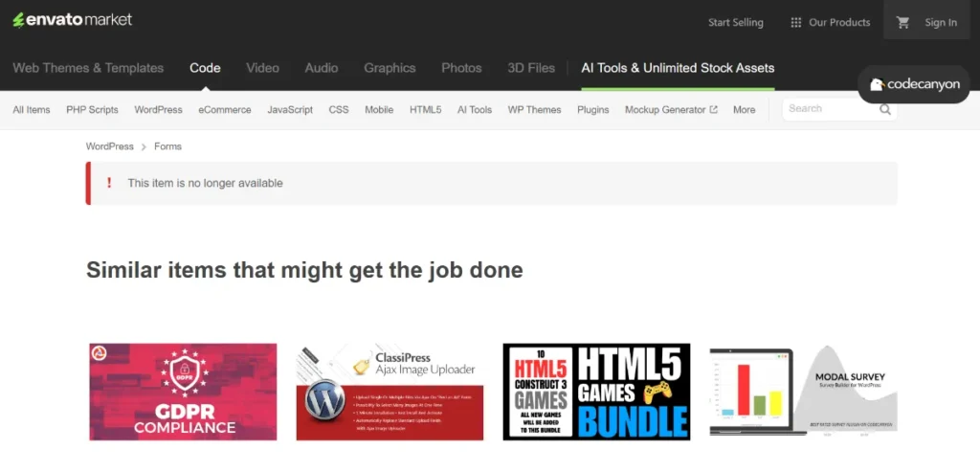Image resolution: width=980 pixels, height=472 pixels.
Task: Open the JavaScript subcategory
Action: pos(290,109)
